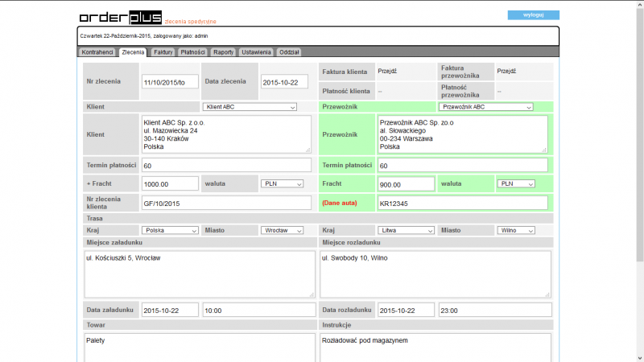The image size is (644, 362).
Task: Open the Przewoźnik ABC dropdown
Action: tap(486, 107)
